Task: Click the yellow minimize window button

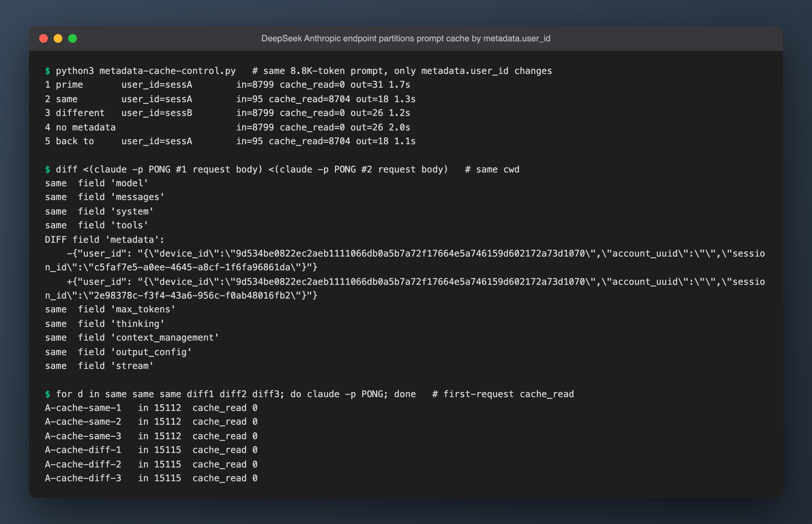Action: click(58, 38)
